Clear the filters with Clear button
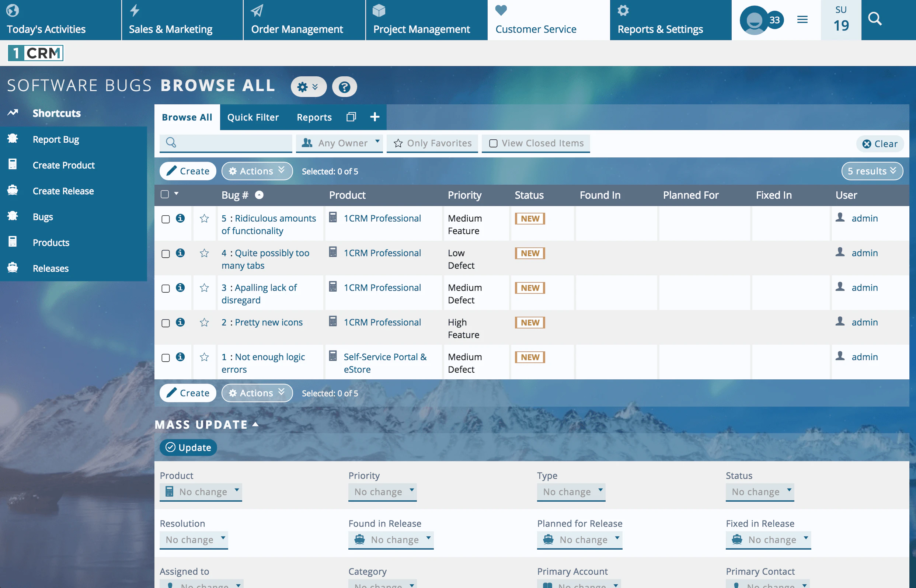The width and height of the screenshot is (916, 588). pos(880,144)
